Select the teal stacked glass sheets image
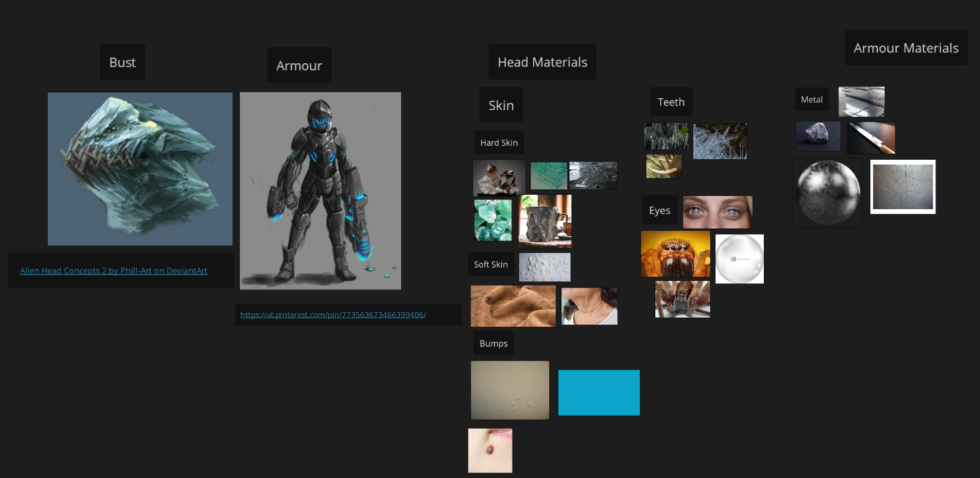 tap(549, 175)
